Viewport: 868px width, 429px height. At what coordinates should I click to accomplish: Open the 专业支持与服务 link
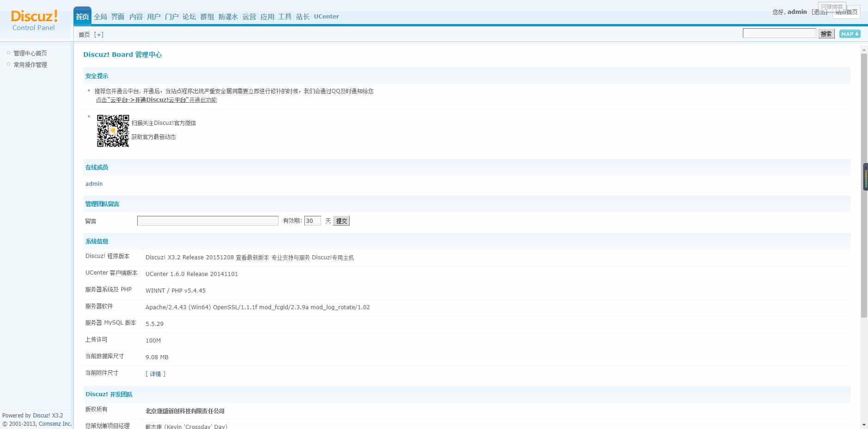291,257
